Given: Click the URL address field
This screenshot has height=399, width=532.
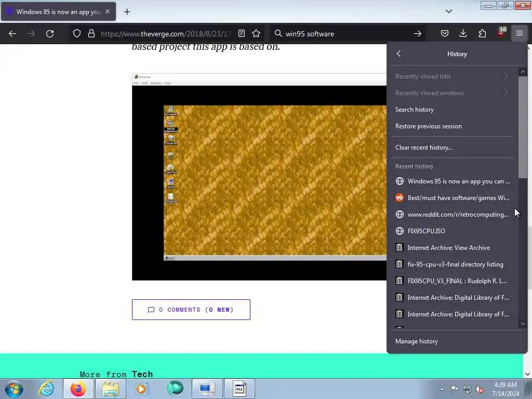Looking at the screenshot, I should coord(166,34).
